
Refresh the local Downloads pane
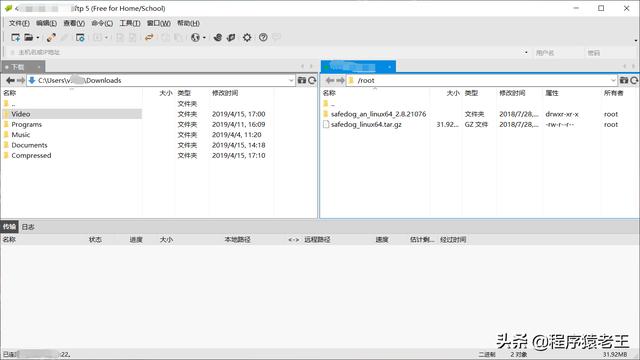[x=312, y=80]
